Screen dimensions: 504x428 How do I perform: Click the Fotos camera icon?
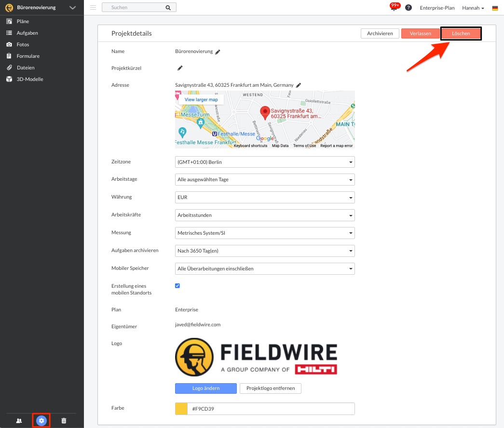[x=9, y=44]
